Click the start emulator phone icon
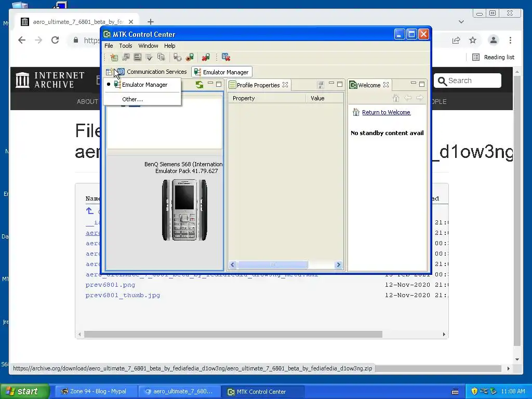 pyautogui.click(x=190, y=57)
